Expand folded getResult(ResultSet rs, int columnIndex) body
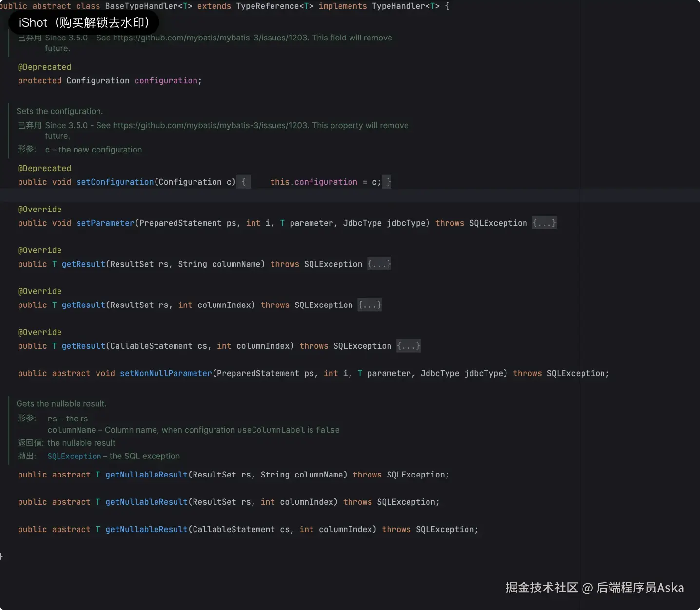 coord(369,305)
